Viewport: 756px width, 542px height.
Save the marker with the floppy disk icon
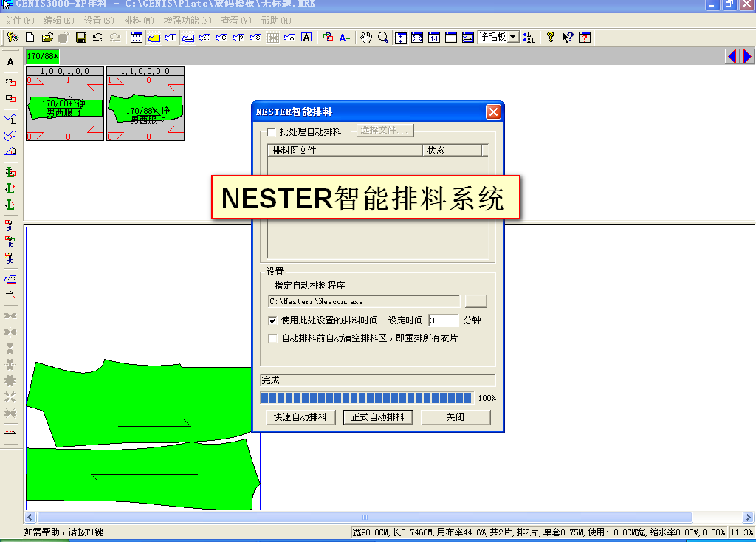point(81,37)
